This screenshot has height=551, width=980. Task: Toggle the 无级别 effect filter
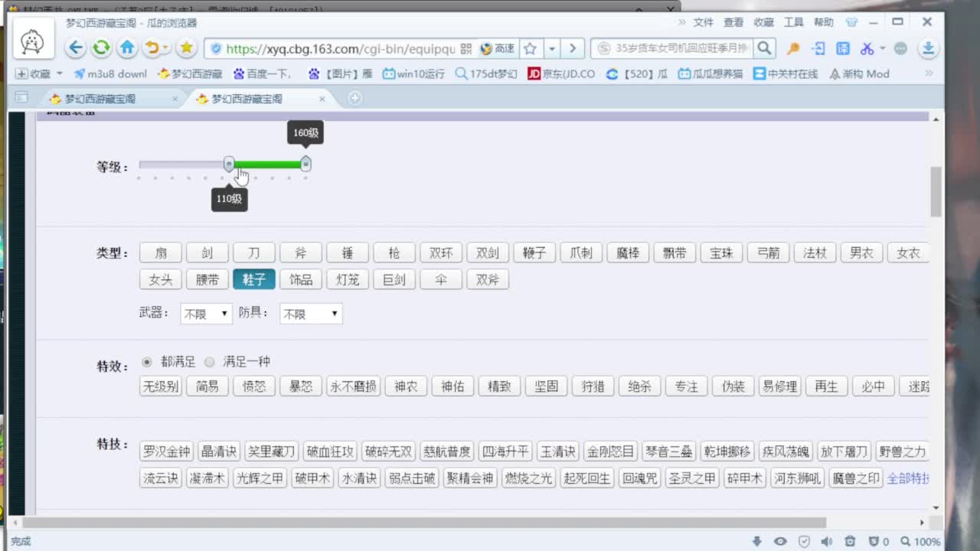pyautogui.click(x=161, y=386)
